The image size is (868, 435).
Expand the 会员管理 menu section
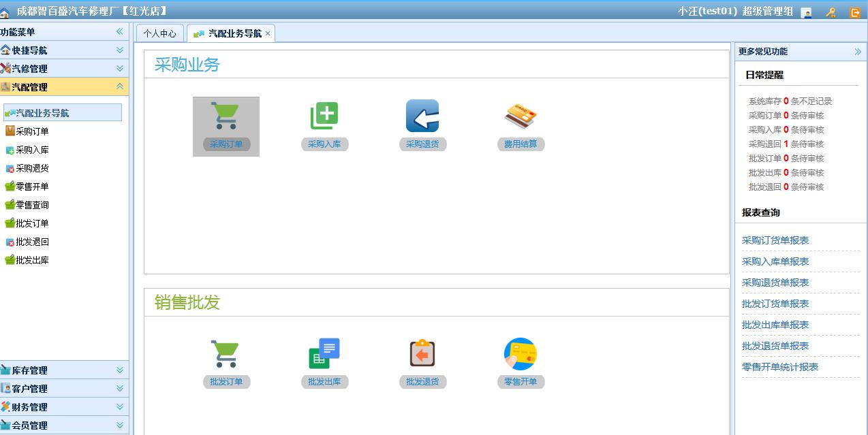(x=120, y=425)
